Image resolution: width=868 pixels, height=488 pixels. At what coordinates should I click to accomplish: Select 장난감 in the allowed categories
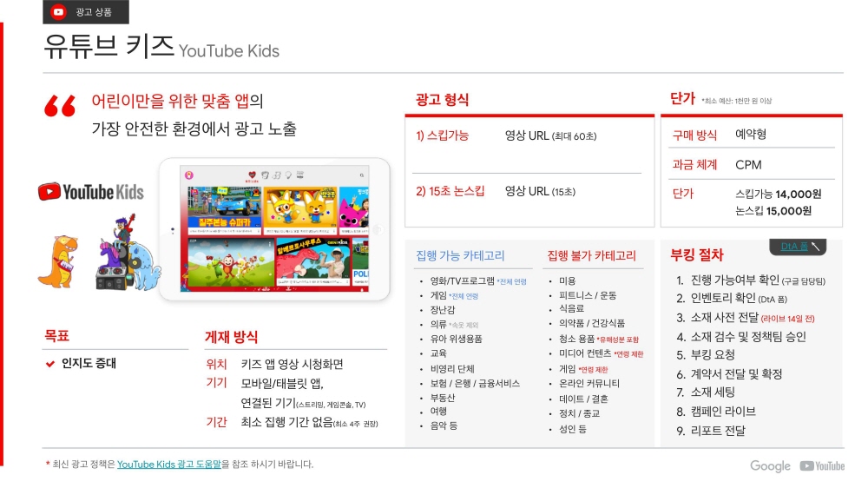pyautogui.click(x=443, y=310)
